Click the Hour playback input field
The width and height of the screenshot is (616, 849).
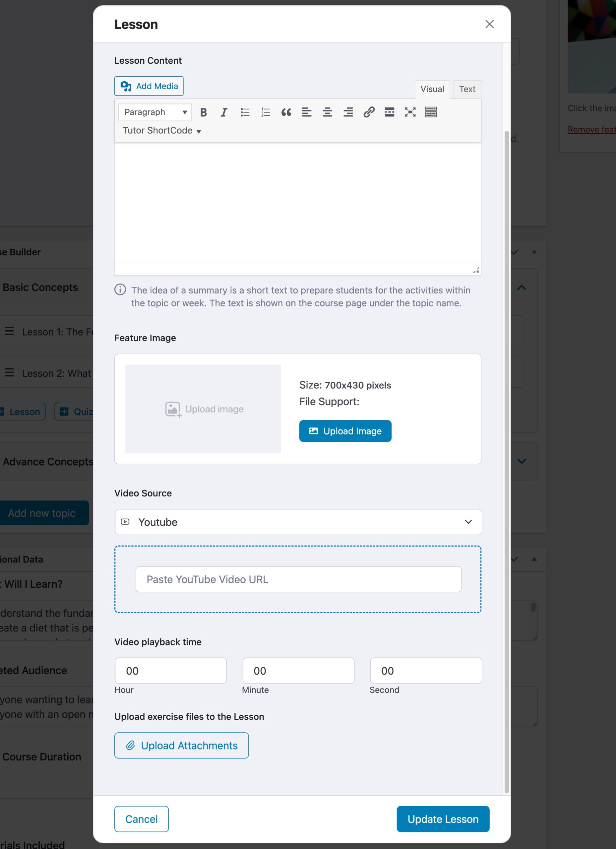click(x=171, y=671)
